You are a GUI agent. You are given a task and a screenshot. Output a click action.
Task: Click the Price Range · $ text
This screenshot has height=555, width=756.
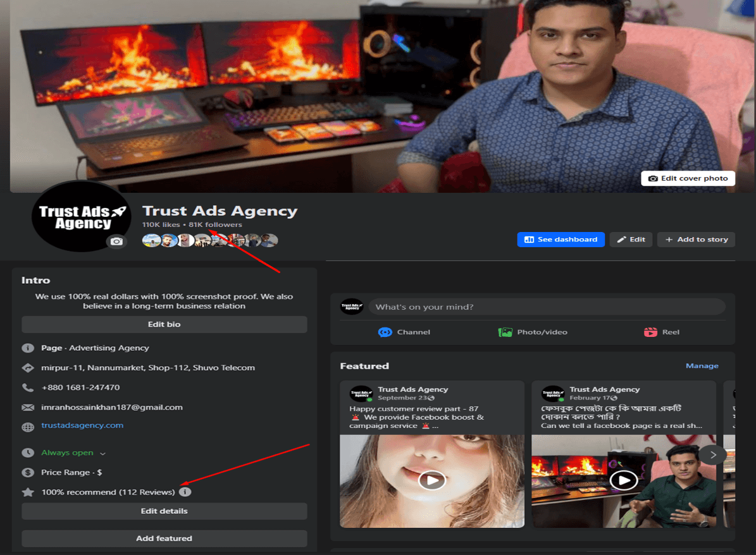[x=71, y=473]
